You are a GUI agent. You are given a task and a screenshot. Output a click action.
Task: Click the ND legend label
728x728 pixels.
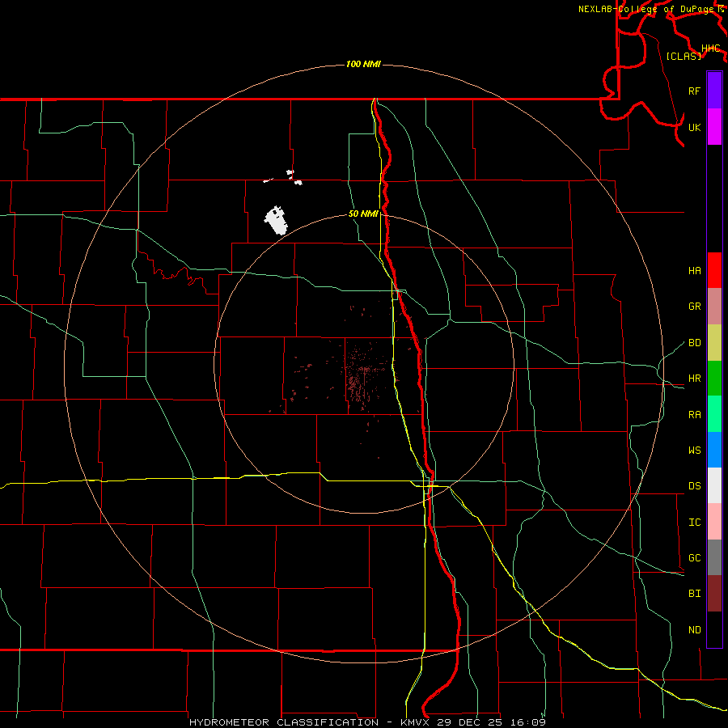[x=694, y=630]
